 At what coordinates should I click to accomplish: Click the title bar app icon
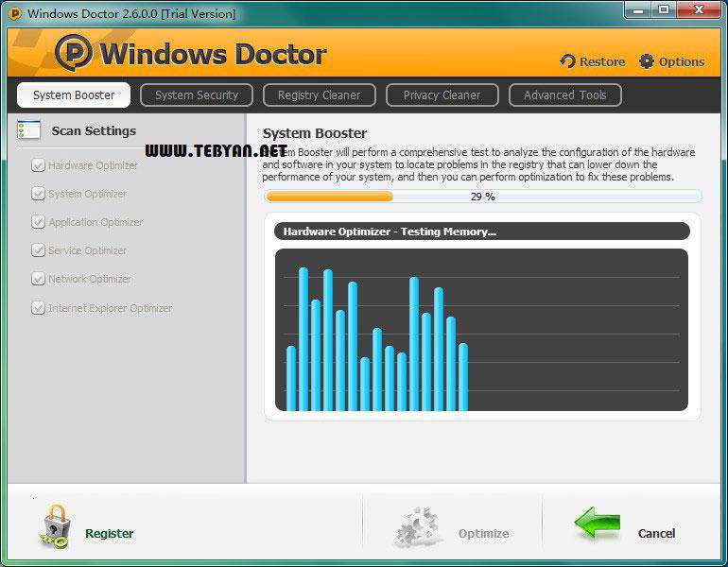pos(14,13)
